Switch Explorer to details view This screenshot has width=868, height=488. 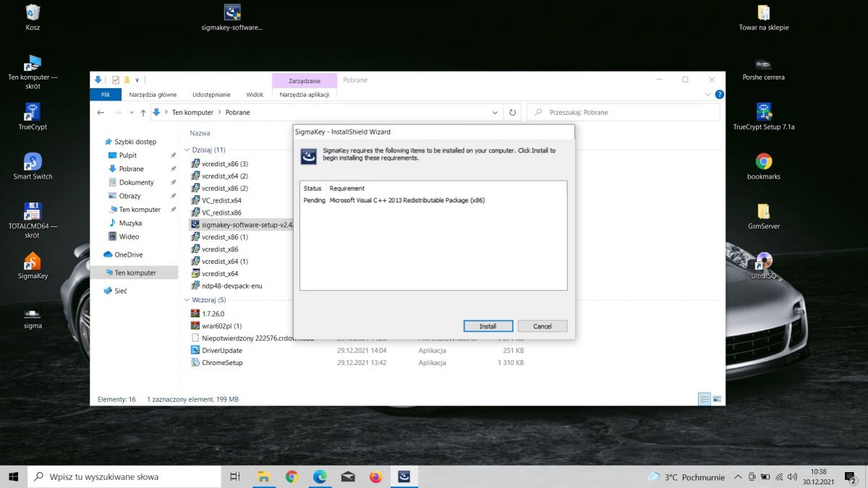pos(704,399)
